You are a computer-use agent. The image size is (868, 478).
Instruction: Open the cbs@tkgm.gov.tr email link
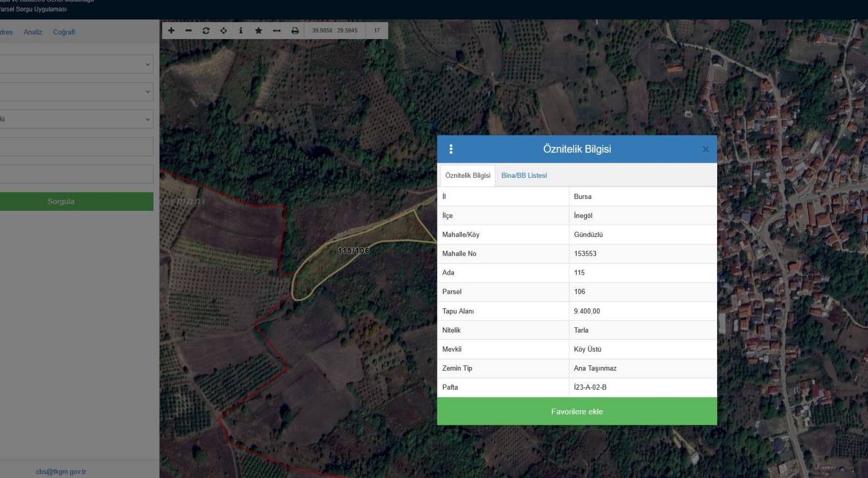(61, 471)
